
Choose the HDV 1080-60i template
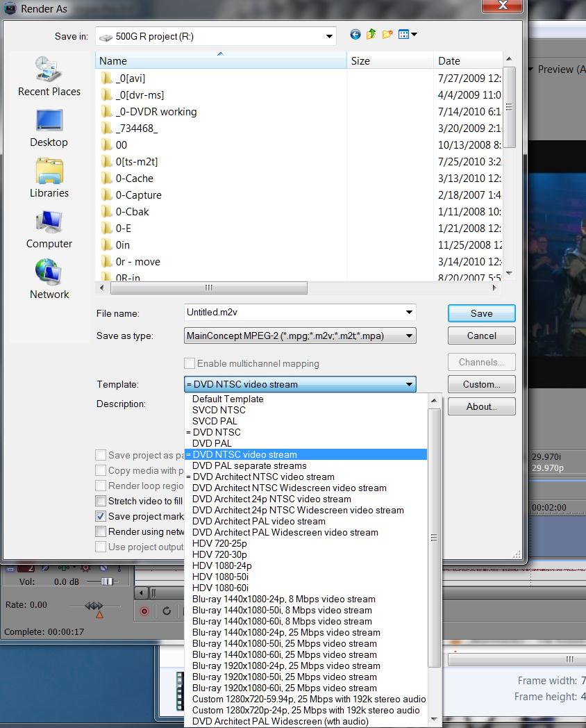pos(305,588)
